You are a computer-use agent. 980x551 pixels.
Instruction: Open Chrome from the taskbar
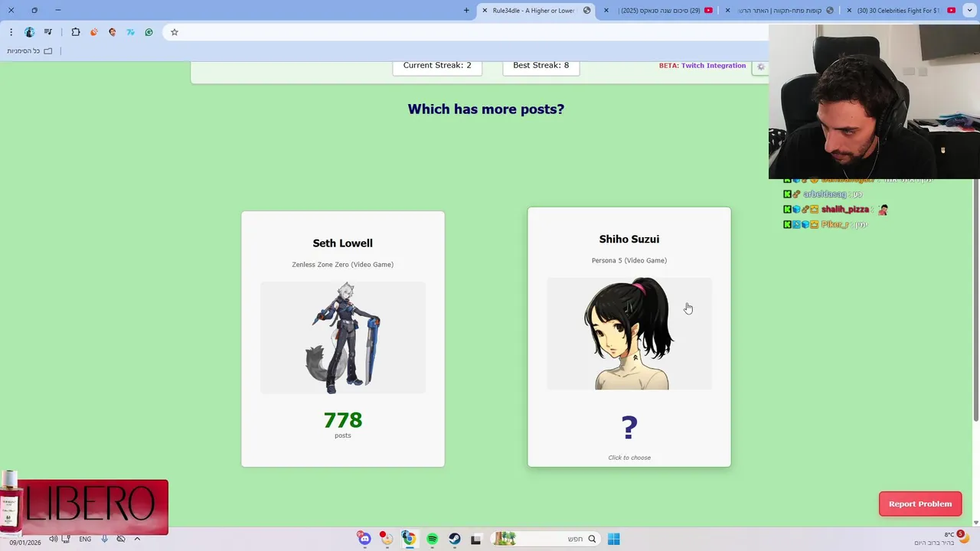coord(409,539)
